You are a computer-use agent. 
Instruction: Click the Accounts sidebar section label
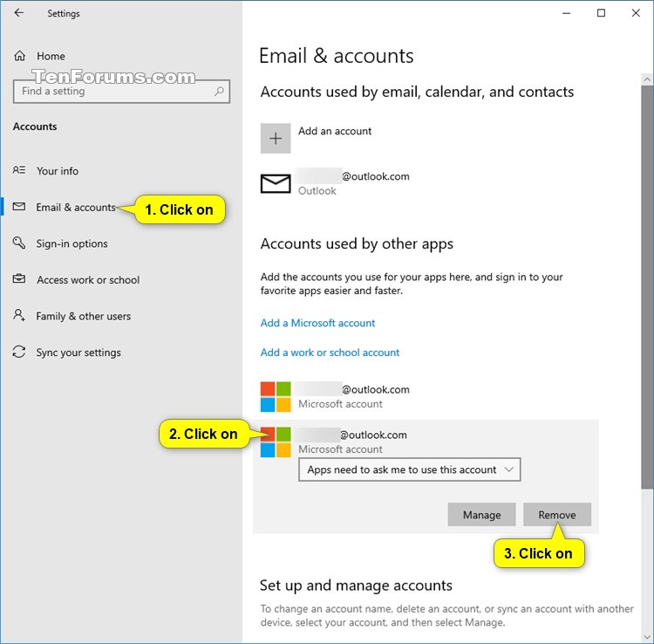(x=35, y=127)
